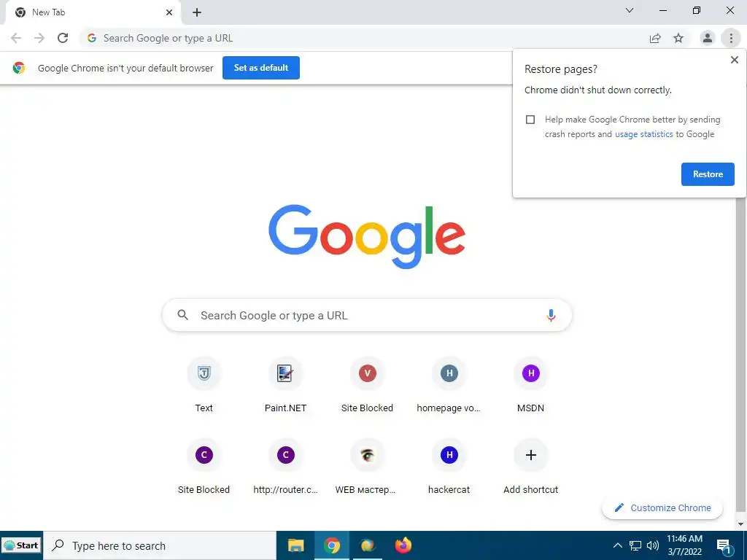Dismiss the Restore pages popup
This screenshot has height=560, width=747.
tap(734, 60)
